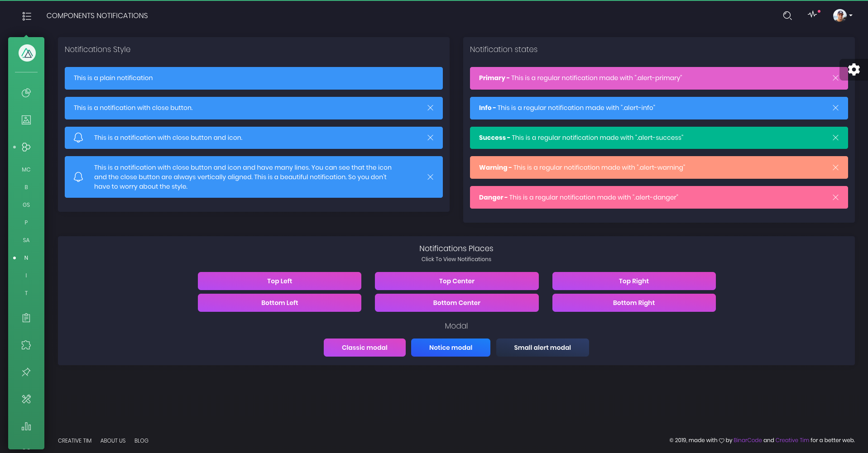Open the settings gear panel
Screen dimensions: 868x453
pos(854,69)
